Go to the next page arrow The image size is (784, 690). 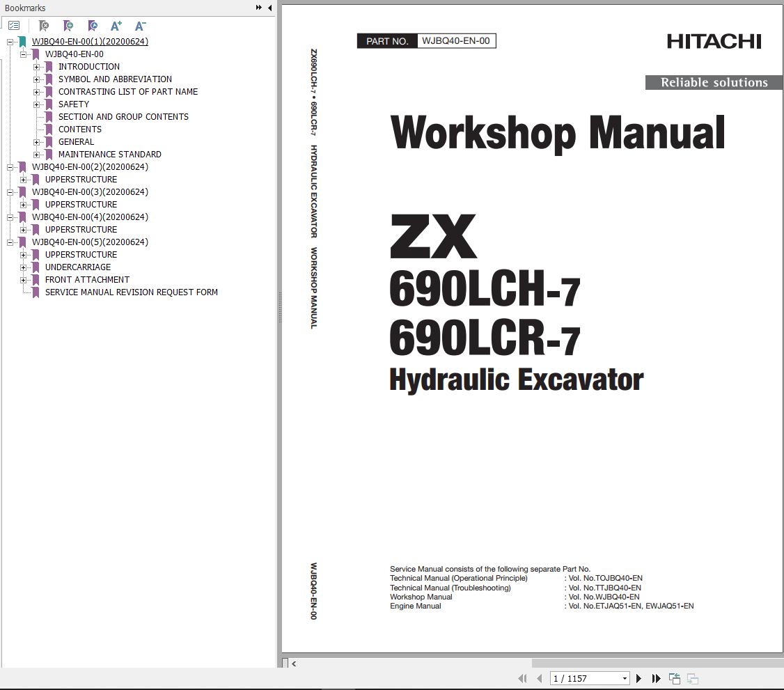(638, 678)
